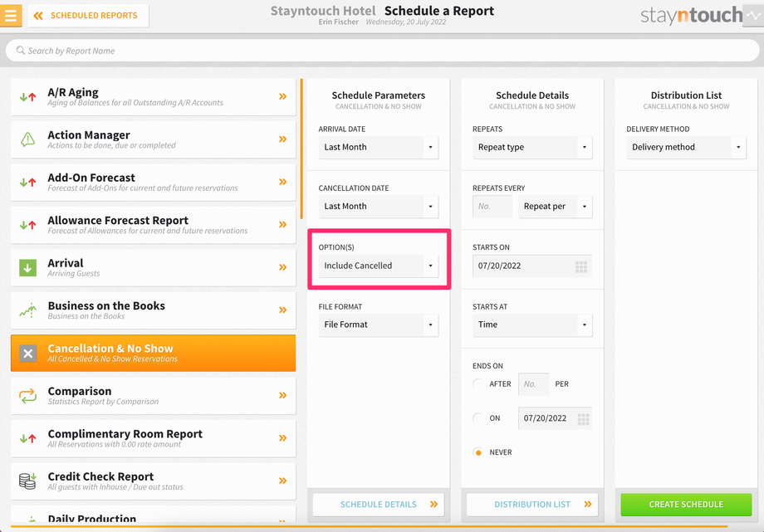Click the Arrival row double chevron
Screen dimensions: 764x532
(282, 267)
